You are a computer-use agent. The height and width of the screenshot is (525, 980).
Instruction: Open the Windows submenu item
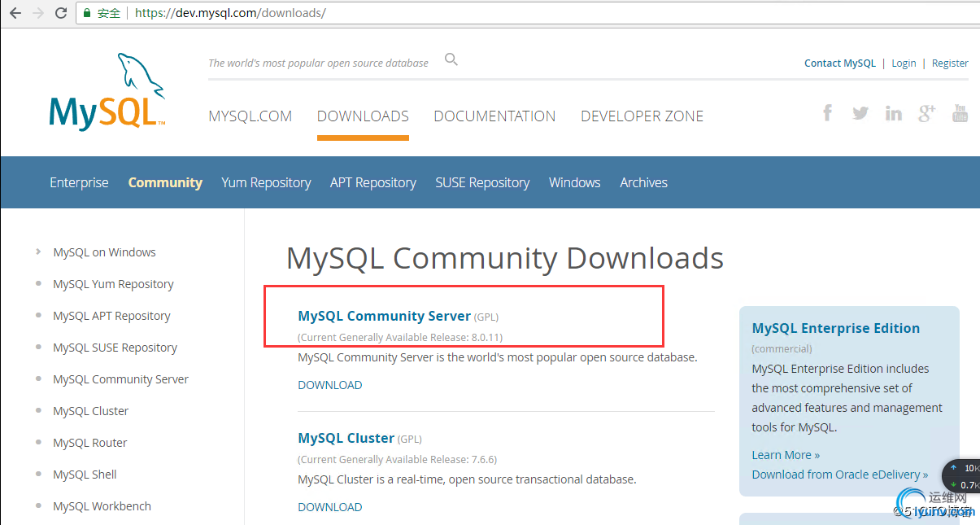pos(575,182)
